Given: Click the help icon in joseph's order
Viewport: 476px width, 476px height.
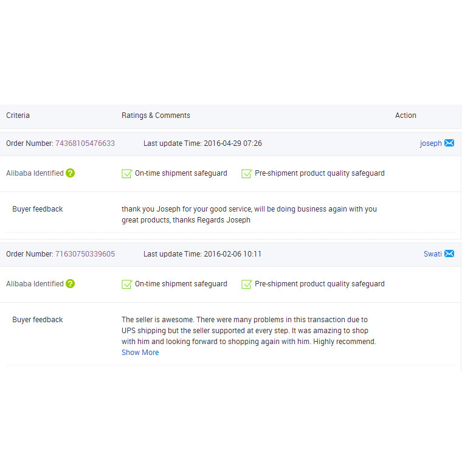Looking at the screenshot, I should tap(71, 173).
